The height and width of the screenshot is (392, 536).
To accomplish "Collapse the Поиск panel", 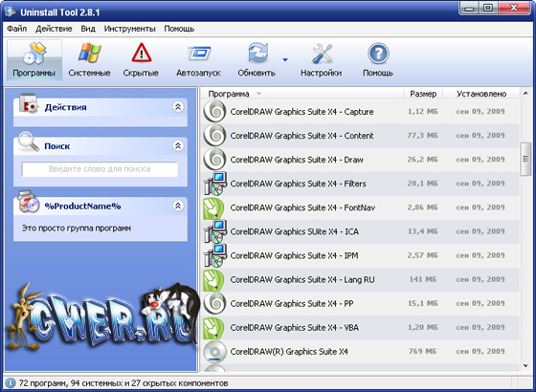I will pos(178,145).
